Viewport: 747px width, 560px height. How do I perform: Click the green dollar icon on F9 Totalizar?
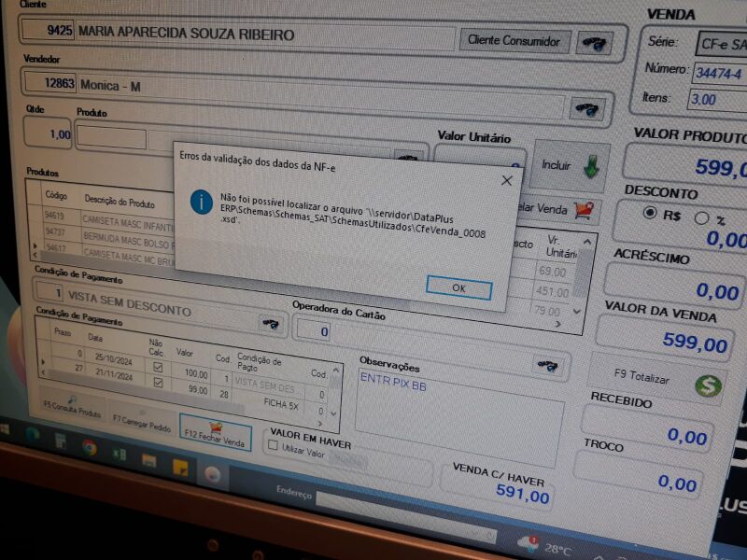[x=709, y=385]
